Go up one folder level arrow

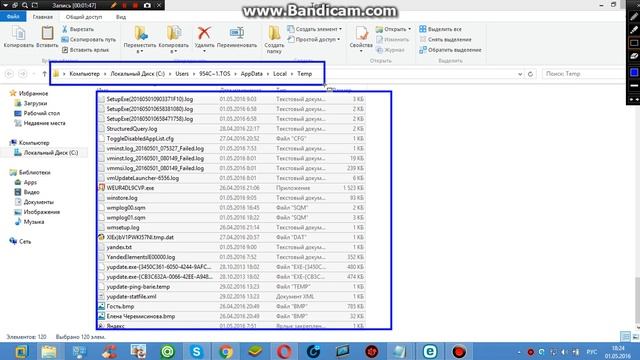[x=44, y=74]
